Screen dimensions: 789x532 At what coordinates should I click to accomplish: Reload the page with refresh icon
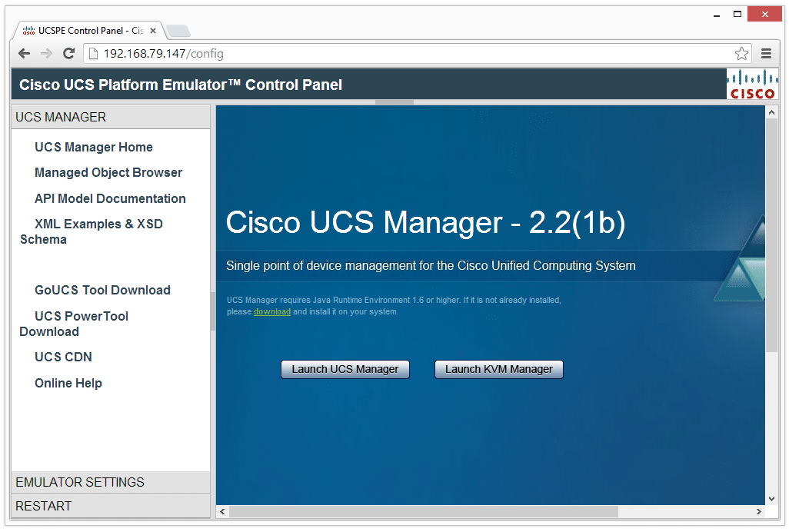coord(69,53)
